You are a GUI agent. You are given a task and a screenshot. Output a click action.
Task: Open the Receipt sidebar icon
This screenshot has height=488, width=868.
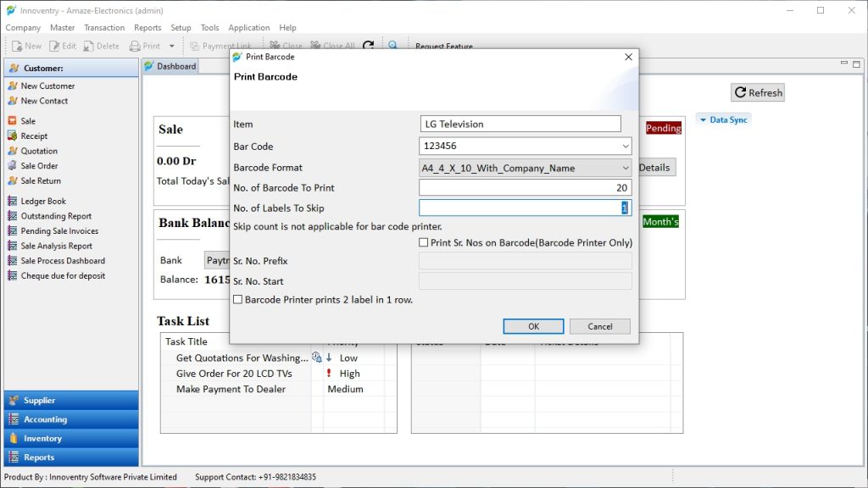pos(12,136)
